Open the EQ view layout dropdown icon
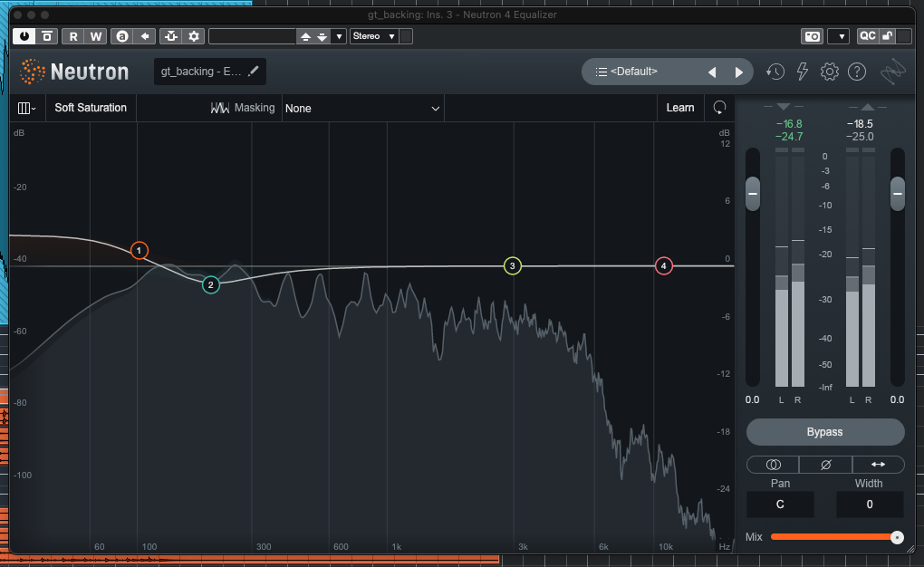This screenshot has height=567, width=924. click(26, 108)
